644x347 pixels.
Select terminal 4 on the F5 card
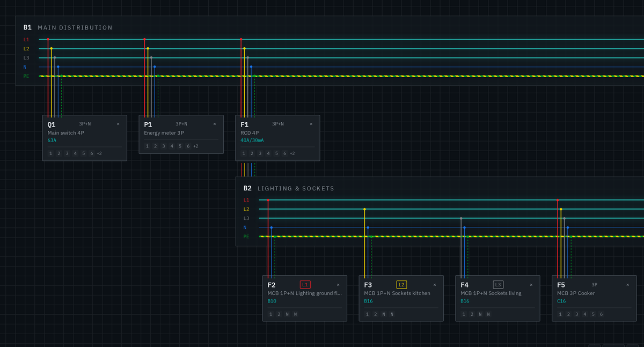click(x=586, y=314)
